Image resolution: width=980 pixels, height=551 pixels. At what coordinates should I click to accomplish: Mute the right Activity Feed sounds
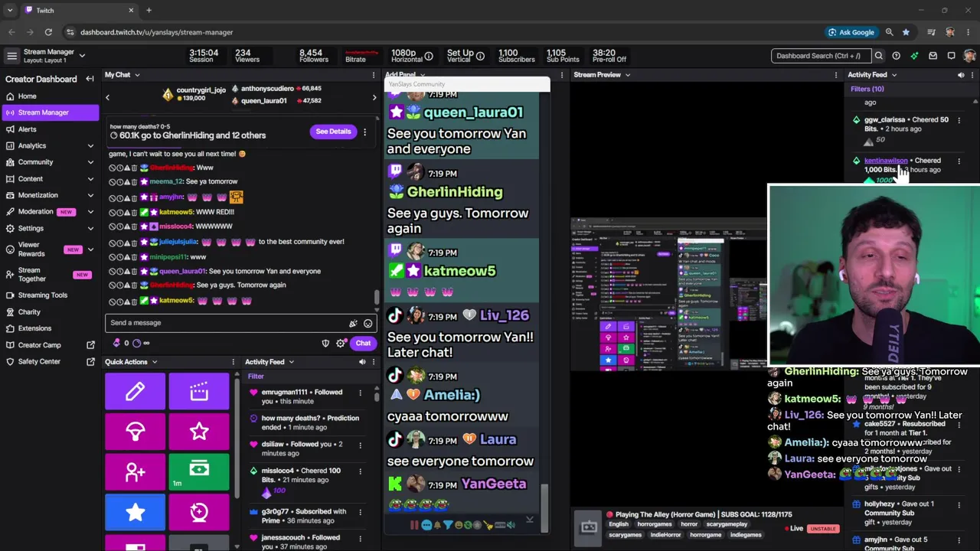click(x=961, y=75)
